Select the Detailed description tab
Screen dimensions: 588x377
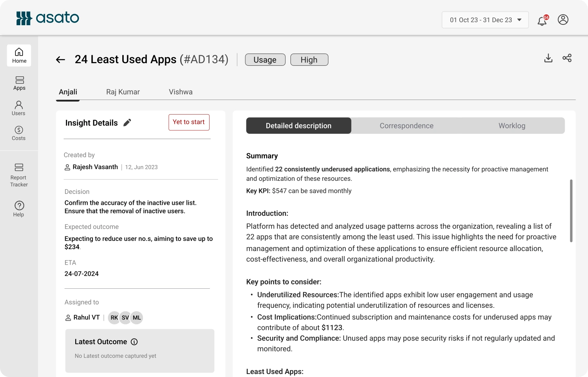click(299, 126)
